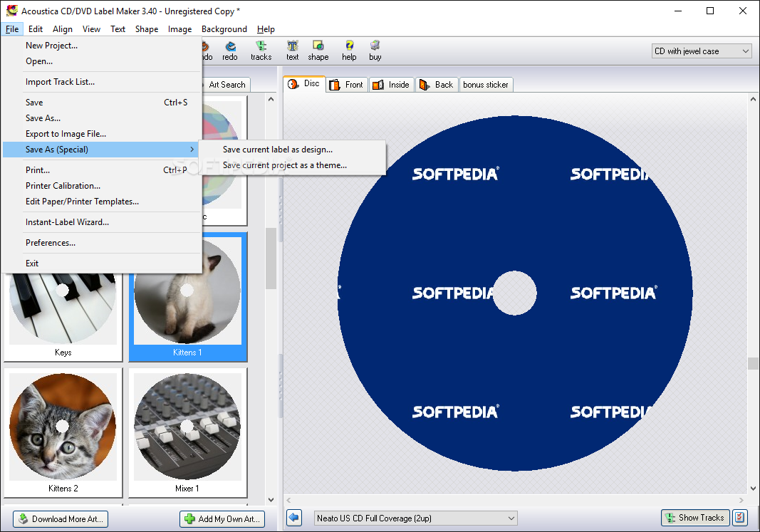The image size is (760, 532).
Task: Open the Inside tab
Action: pyautogui.click(x=392, y=84)
